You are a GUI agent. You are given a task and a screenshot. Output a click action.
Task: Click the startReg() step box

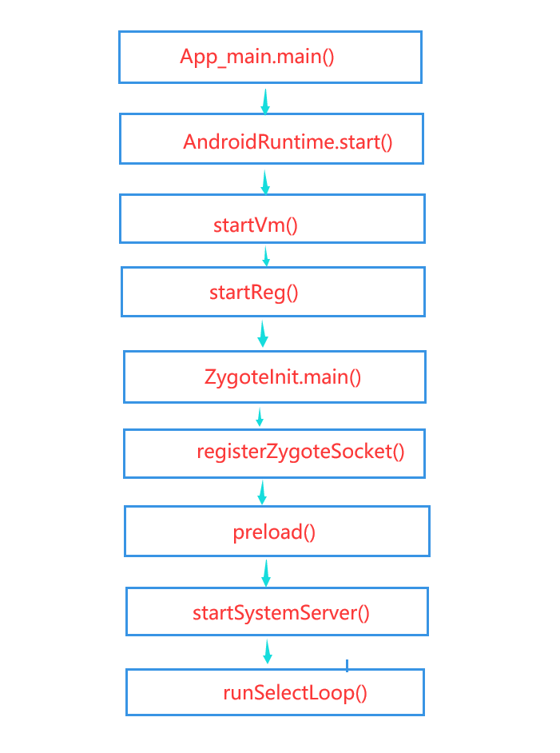[x=272, y=291]
